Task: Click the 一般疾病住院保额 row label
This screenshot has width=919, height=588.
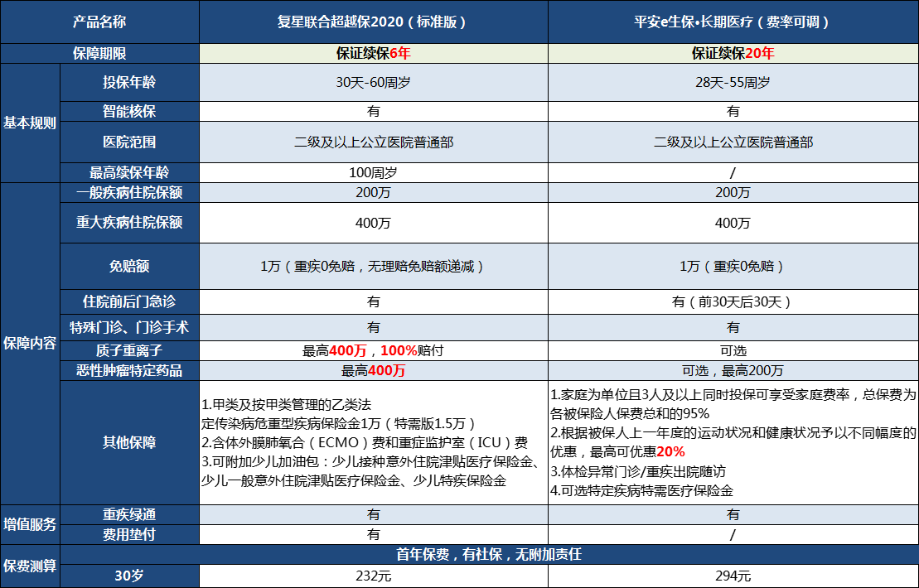Action: (129, 192)
